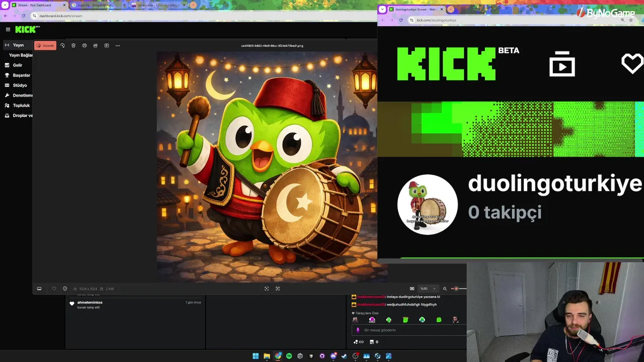The height and width of the screenshot is (362, 644).
Task: Click the fullscreen icon below the image
Action: coord(278,289)
